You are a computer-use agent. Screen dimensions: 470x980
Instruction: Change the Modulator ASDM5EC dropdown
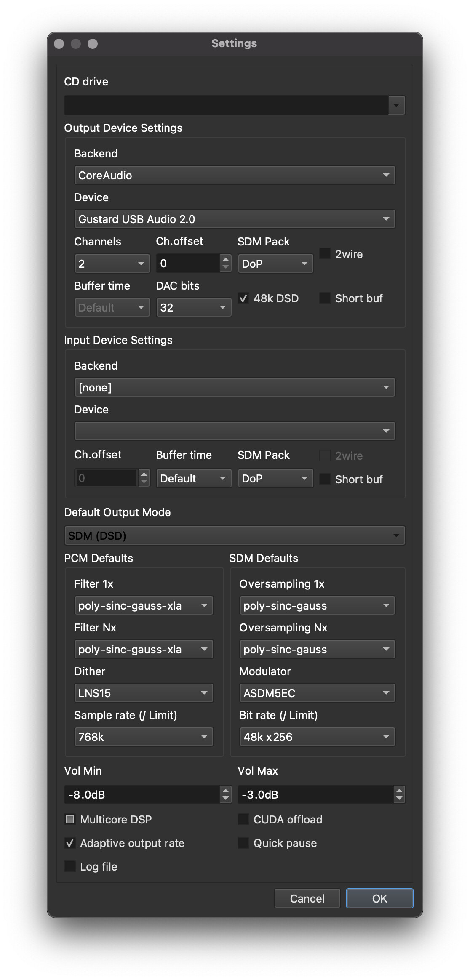click(317, 693)
